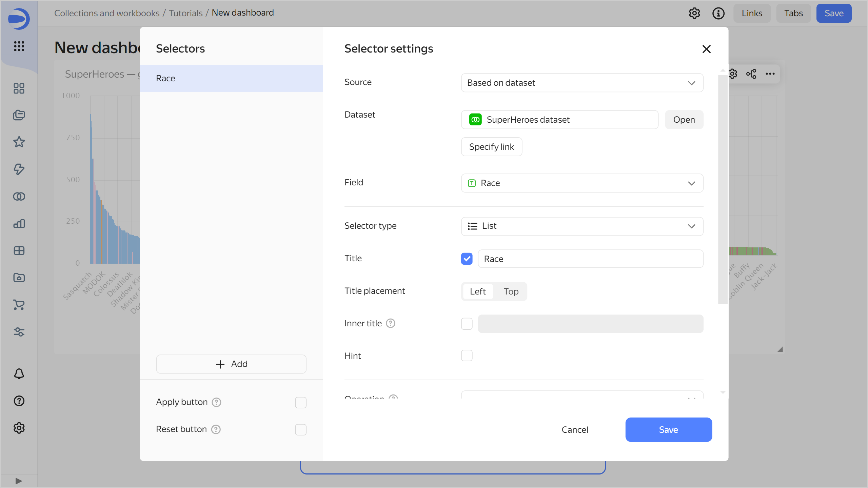Expand sidebar with play arrow icon
The width and height of the screenshot is (868, 488).
[19, 481]
